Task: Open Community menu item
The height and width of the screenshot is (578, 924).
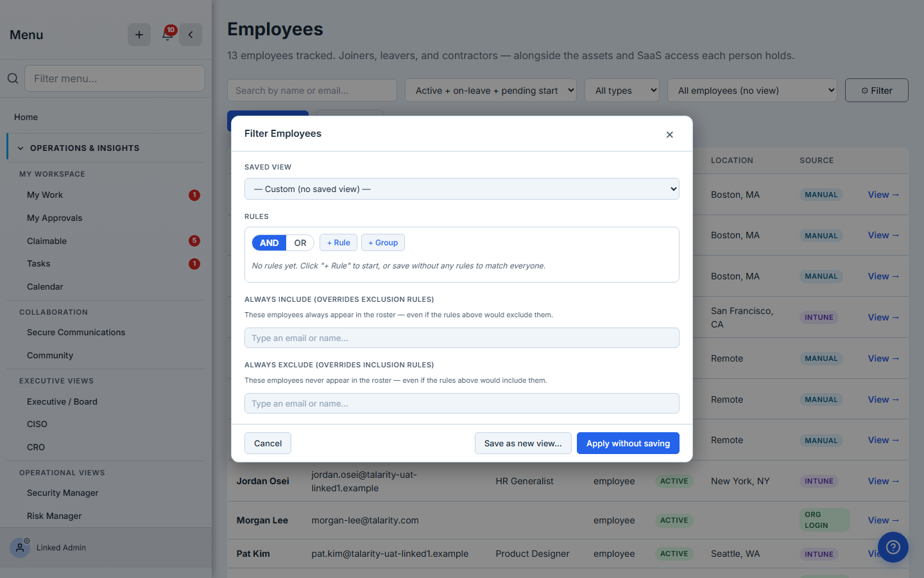Action: (50, 355)
